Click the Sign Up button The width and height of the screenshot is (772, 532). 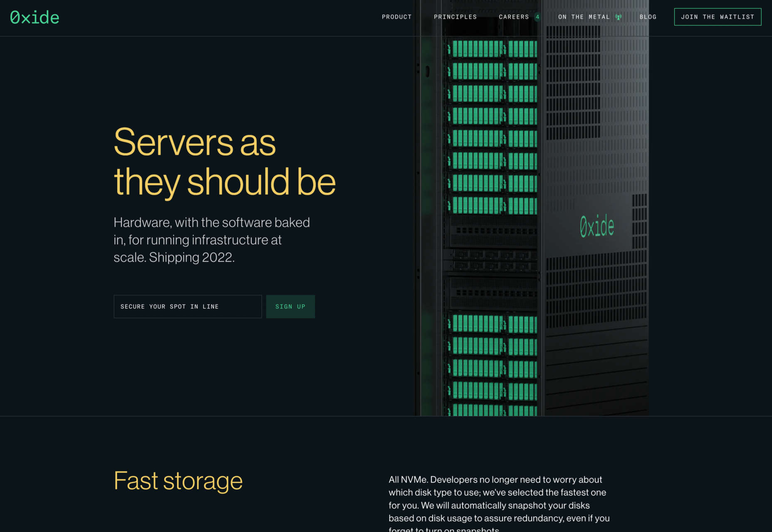coord(290,307)
